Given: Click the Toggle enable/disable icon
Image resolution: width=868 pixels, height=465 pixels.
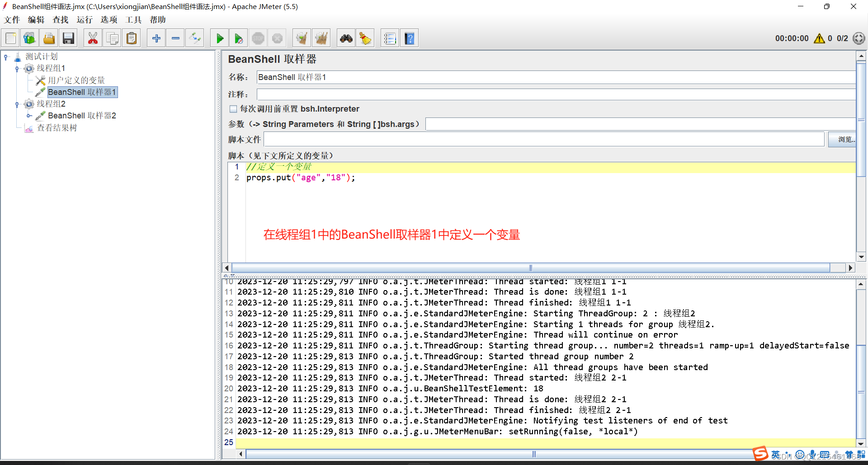Looking at the screenshot, I should [x=195, y=38].
